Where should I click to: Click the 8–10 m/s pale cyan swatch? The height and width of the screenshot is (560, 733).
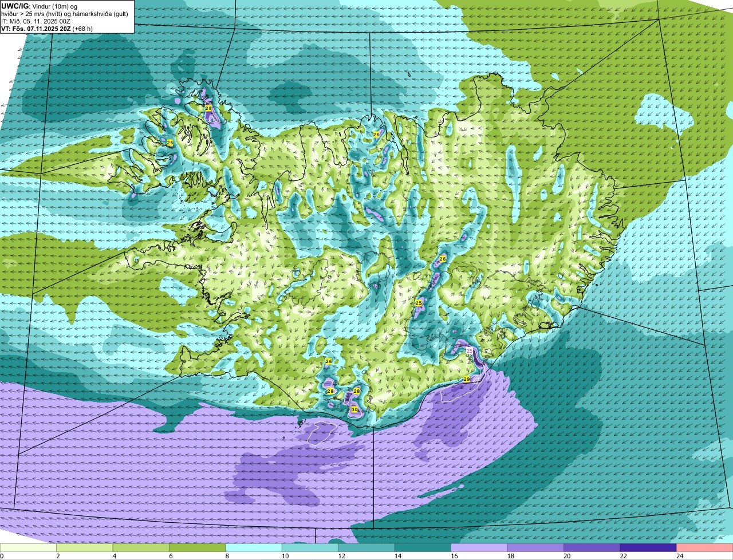pyautogui.click(x=254, y=548)
